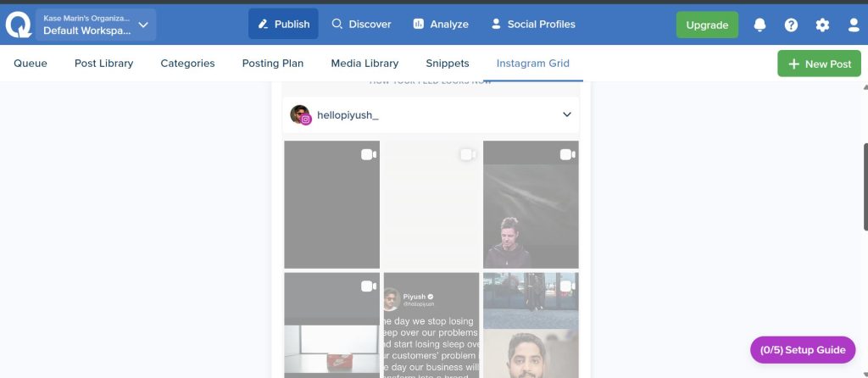Switch to the Posting Plan tab

(x=273, y=63)
